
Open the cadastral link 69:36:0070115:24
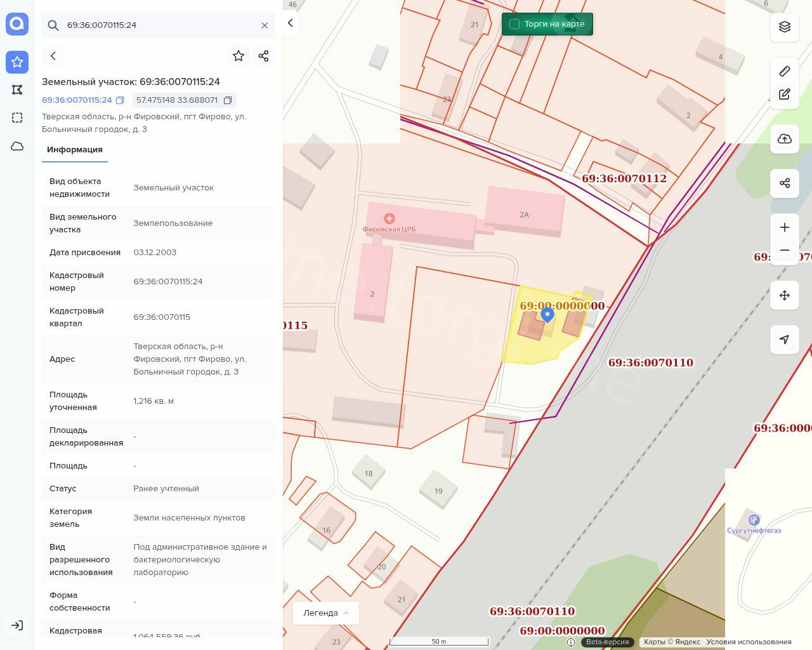click(x=77, y=100)
